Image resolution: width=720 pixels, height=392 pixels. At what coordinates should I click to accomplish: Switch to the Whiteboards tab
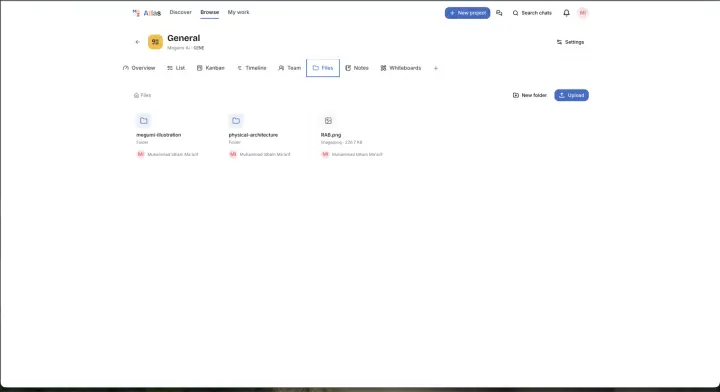(x=401, y=68)
